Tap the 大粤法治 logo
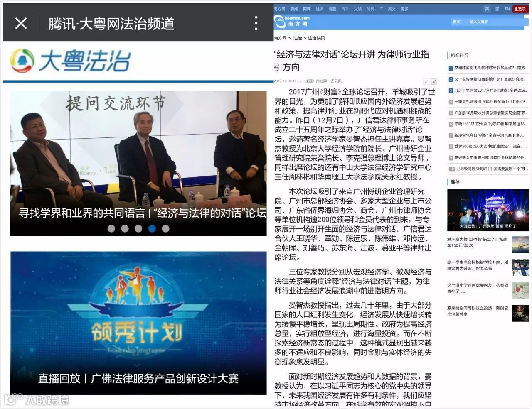Viewport: 532px width, 409px height. click(70, 61)
